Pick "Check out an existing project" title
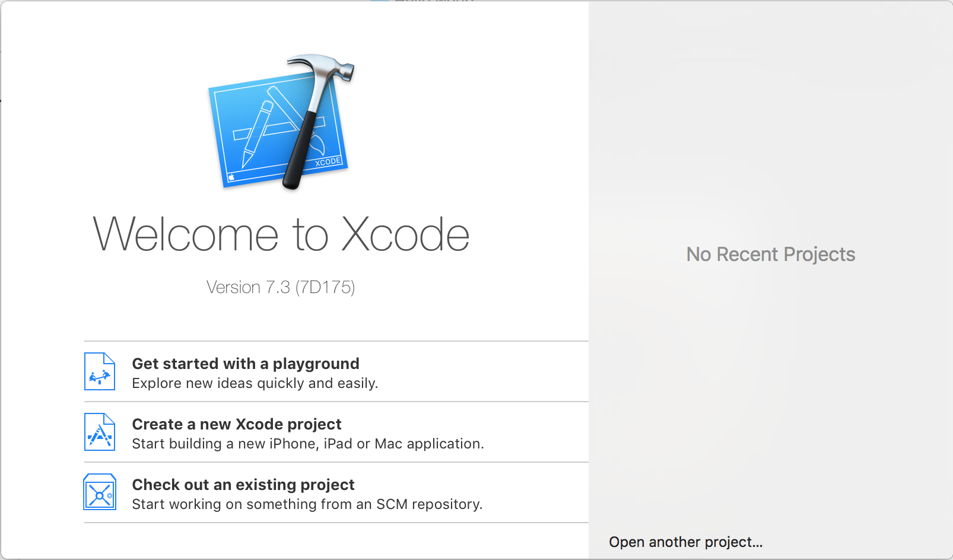953x560 pixels. (x=243, y=485)
